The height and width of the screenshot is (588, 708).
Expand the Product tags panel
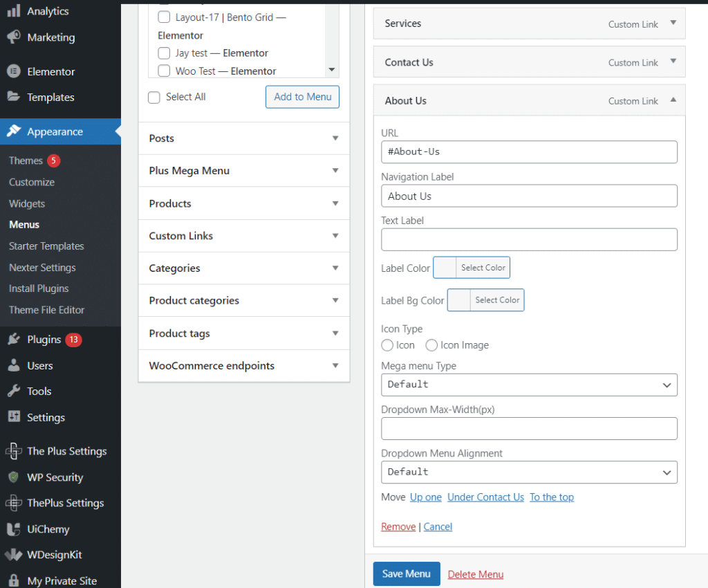pyautogui.click(x=244, y=333)
